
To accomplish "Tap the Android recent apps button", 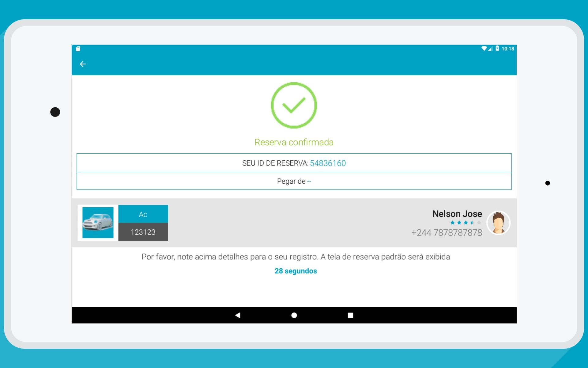I will (351, 315).
